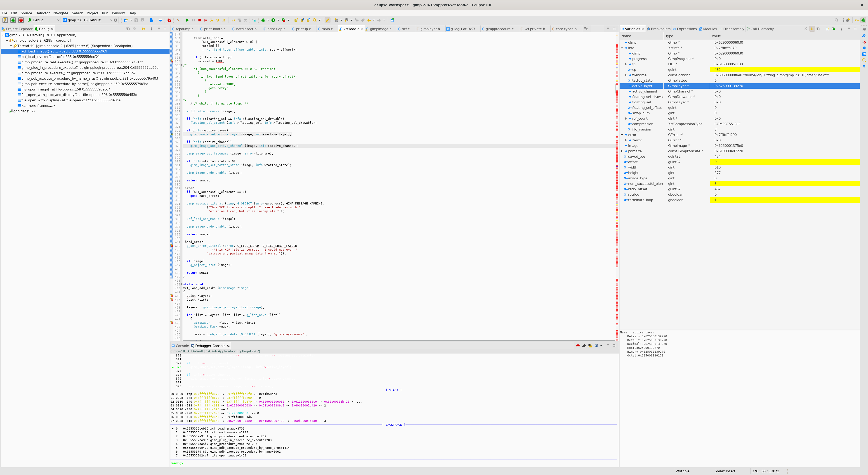
Task: Expand the fp variable row
Action: click(626, 64)
